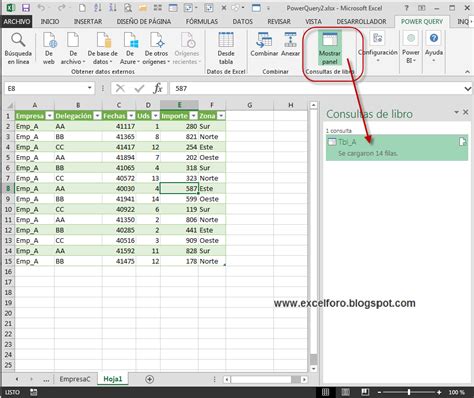Cancel formula entry with the X icon
The height and width of the screenshot is (398, 474).
(x=120, y=88)
